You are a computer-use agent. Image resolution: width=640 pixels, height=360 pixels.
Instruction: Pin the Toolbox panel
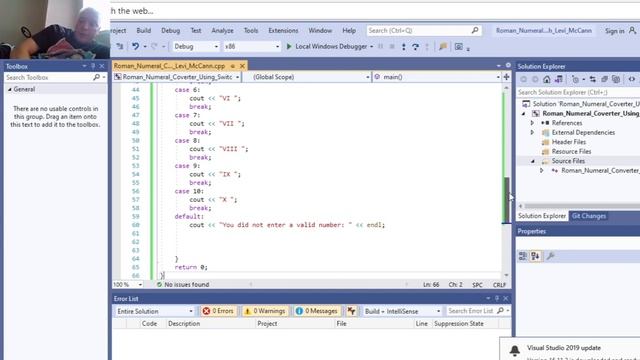coord(93,66)
